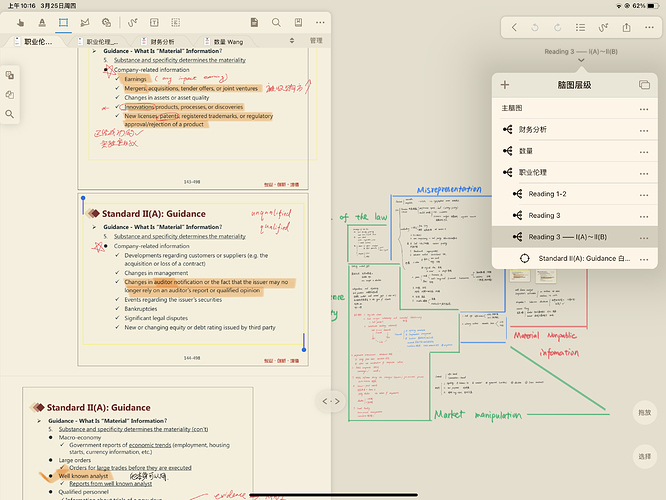666x500 pixels.
Task: Select the 数量 mind map
Action: pyautogui.click(x=574, y=151)
